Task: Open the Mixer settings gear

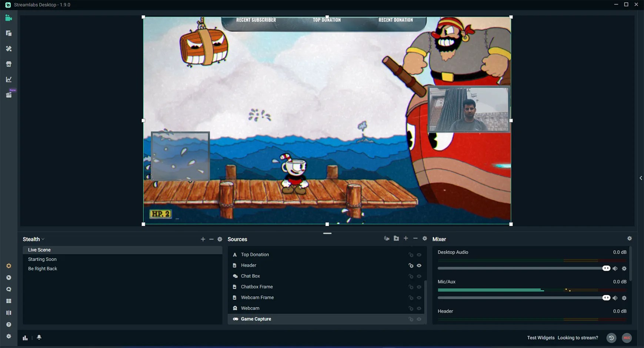Action: click(x=629, y=238)
